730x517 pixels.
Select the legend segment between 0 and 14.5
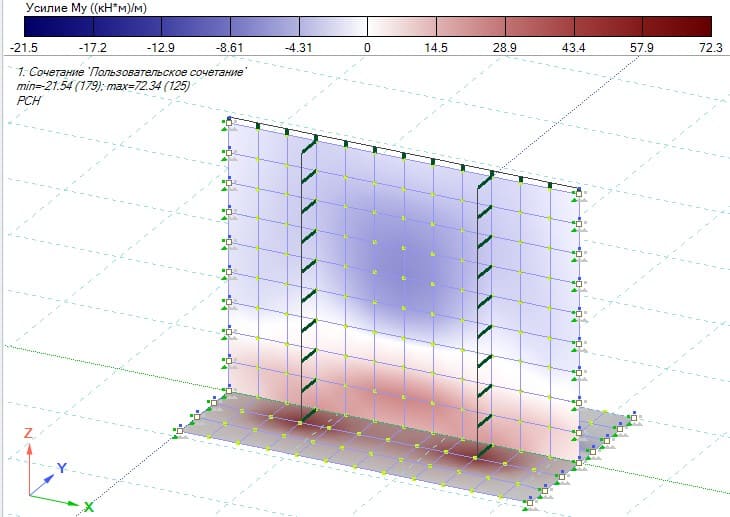click(x=402, y=27)
